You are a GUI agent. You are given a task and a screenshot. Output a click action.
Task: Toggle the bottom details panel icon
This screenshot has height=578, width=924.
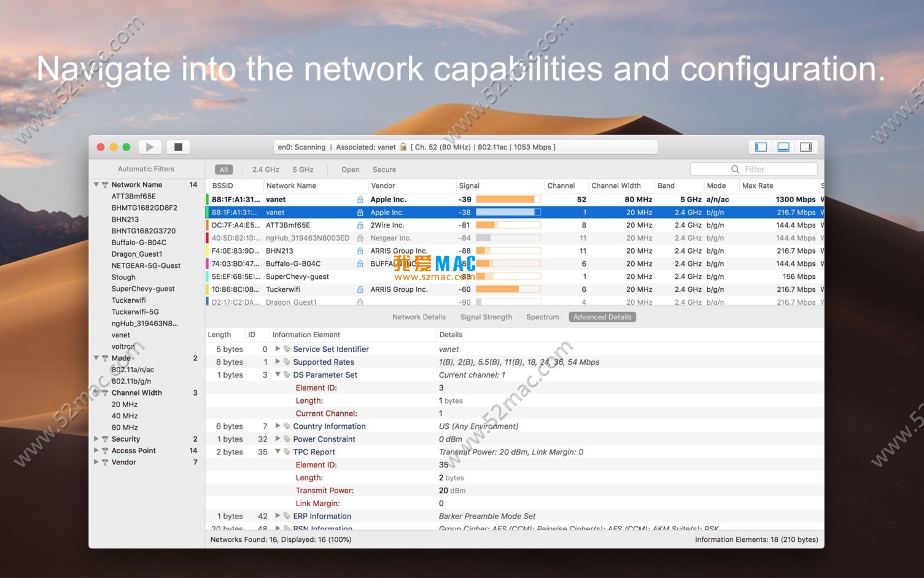click(x=783, y=147)
